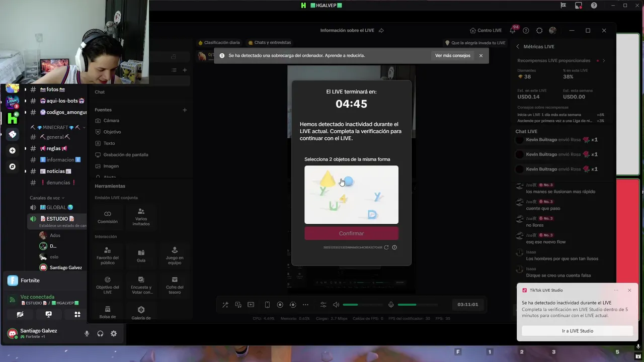Click the record circle icon in bottom toolbar
This screenshot has height=362, width=644.
coord(280,305)
